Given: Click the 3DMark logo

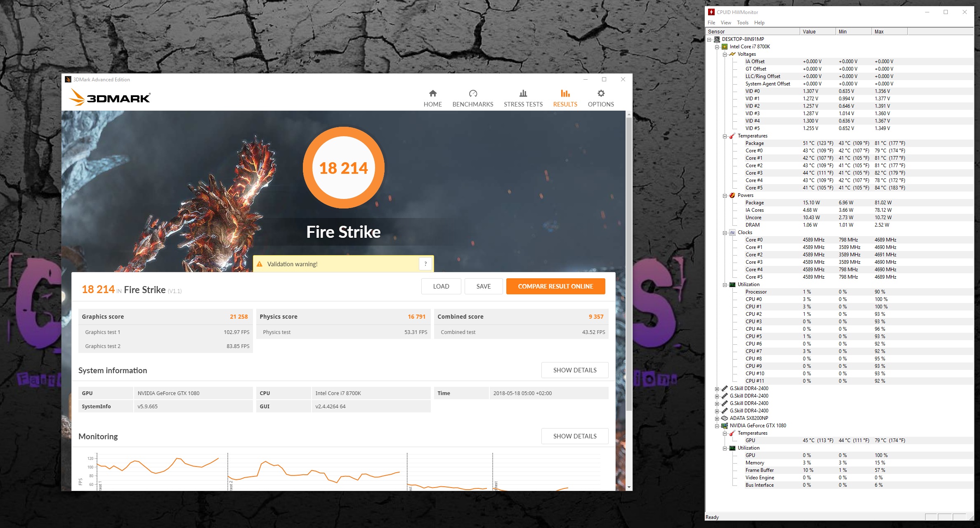Looking at the screenshot, I should [x=110, y=97].
